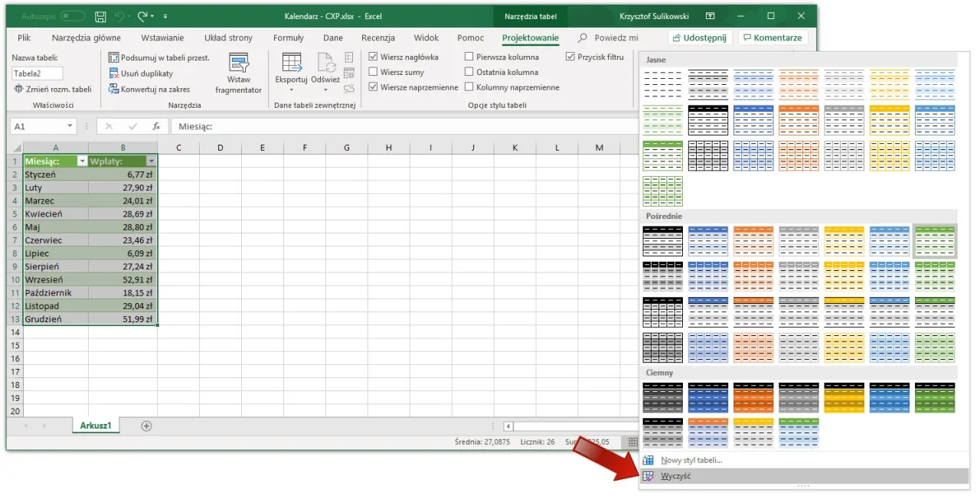Expand the Name Box dropdown arrow
Image resolution: width=980 pixels, height=499 pixels.
[x=70, y=126]
